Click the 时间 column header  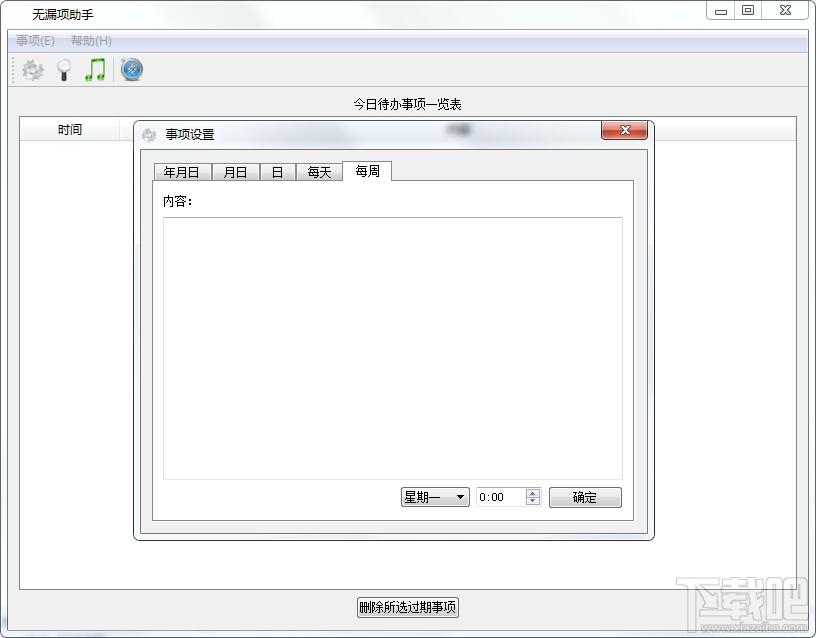click(x=70, y=130)
